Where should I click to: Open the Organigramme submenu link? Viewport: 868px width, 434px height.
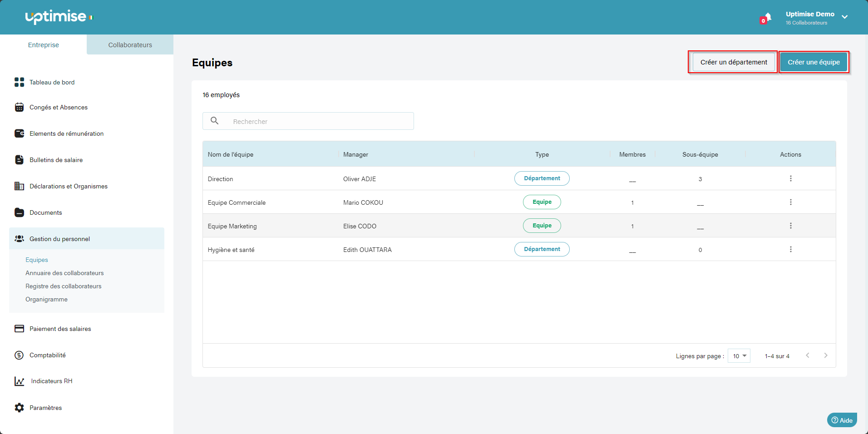coord(46,299)
